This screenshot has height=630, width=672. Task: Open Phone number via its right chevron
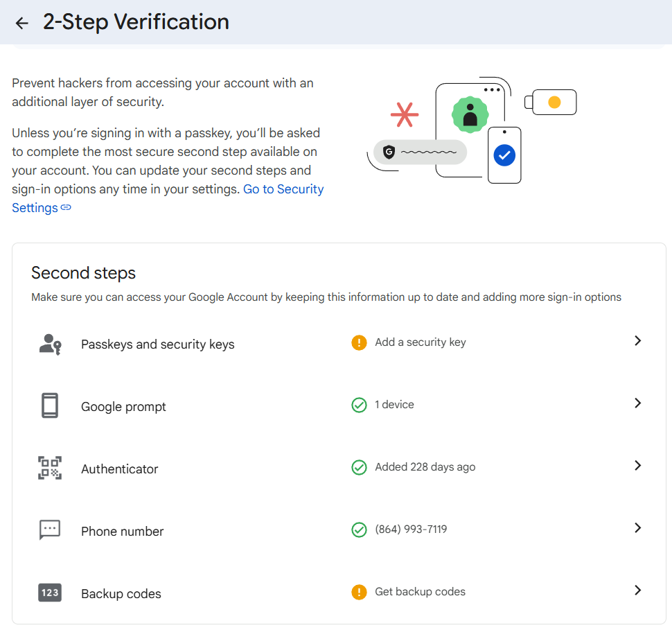click(638, 527)
